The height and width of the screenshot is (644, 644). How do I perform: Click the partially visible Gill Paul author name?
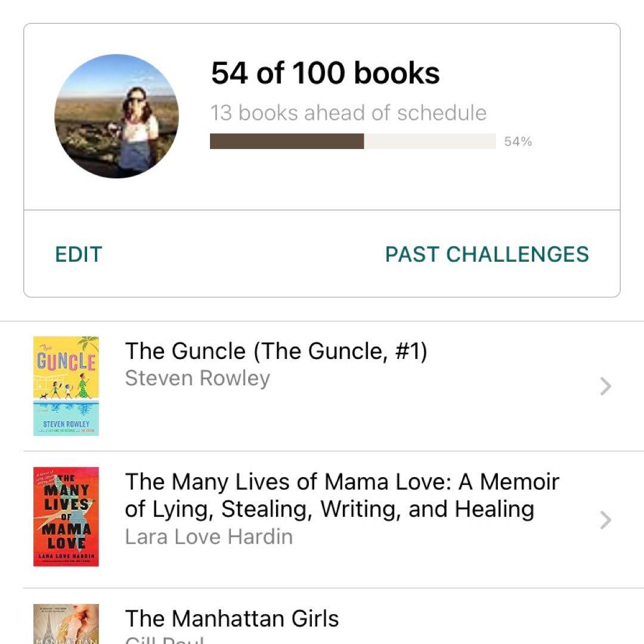click(x=165, y=640)
